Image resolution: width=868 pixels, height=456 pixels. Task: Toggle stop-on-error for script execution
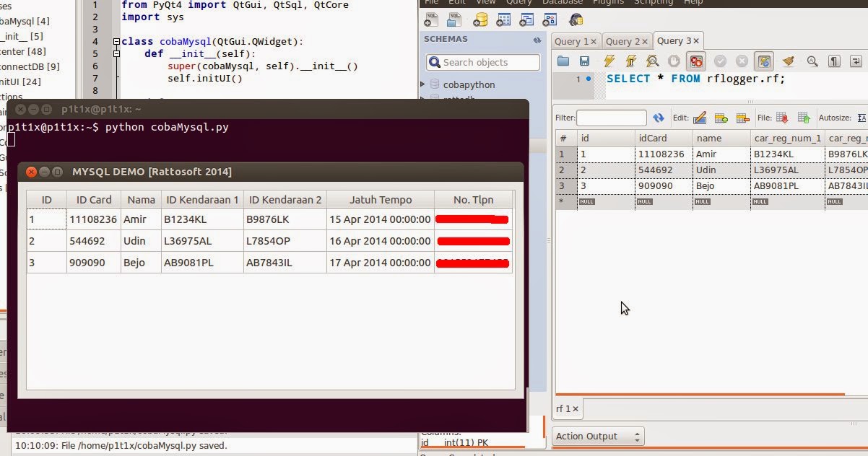696,61
